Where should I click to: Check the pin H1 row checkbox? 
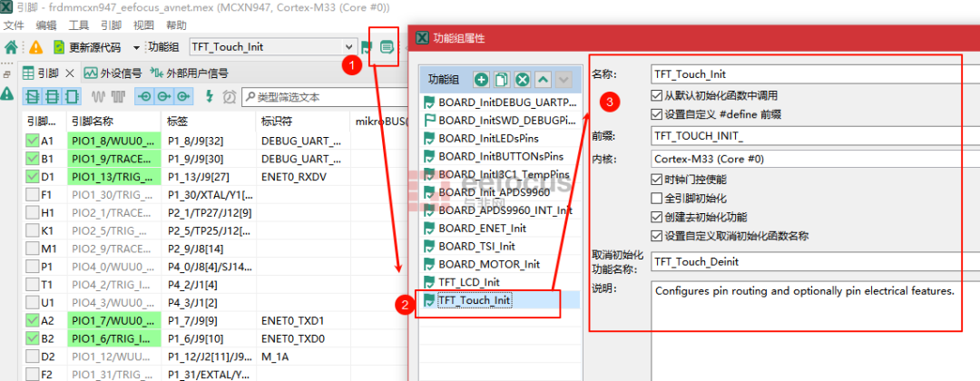tap(33, 213)
